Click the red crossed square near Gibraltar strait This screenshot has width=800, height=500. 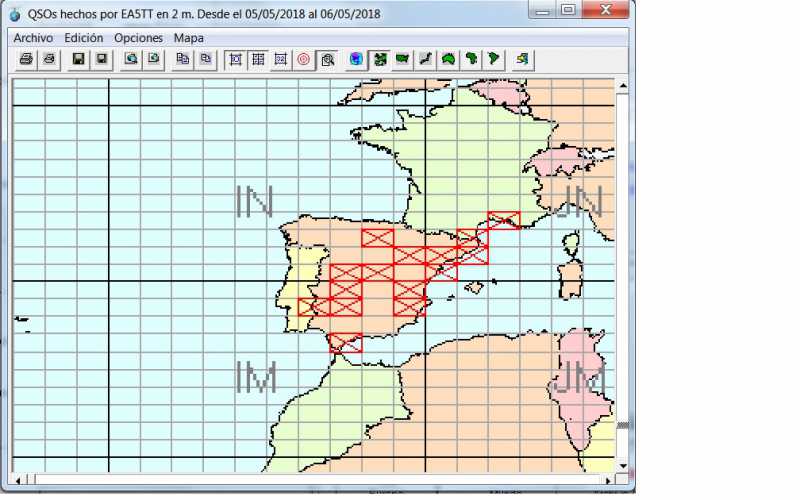(346, 343)
